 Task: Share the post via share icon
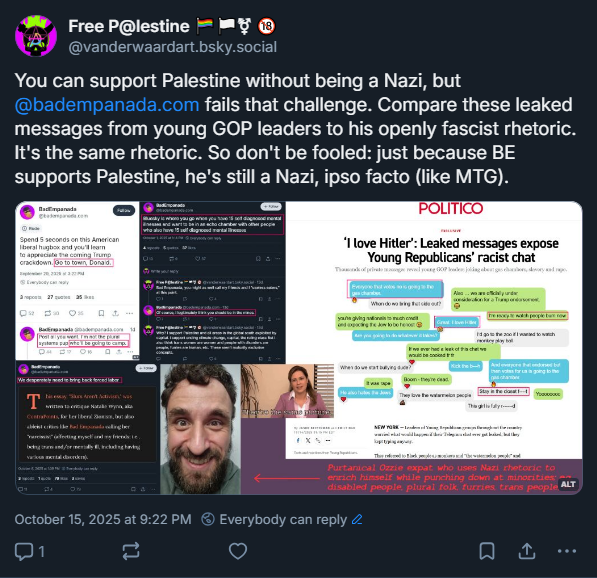click(x=527, y=551)
